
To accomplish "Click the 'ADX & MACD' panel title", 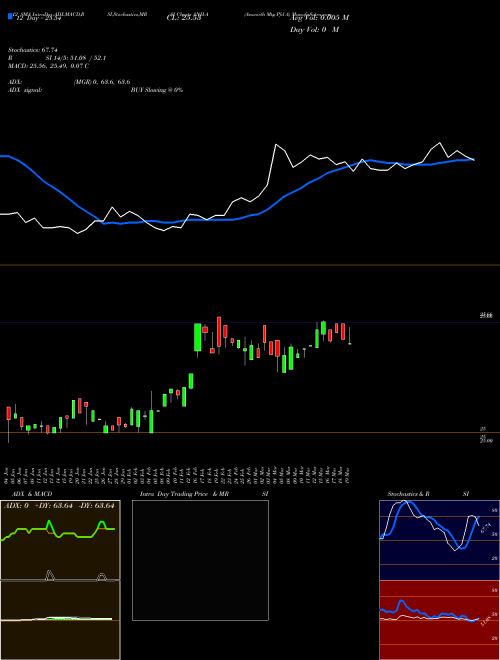I will 32,494.
